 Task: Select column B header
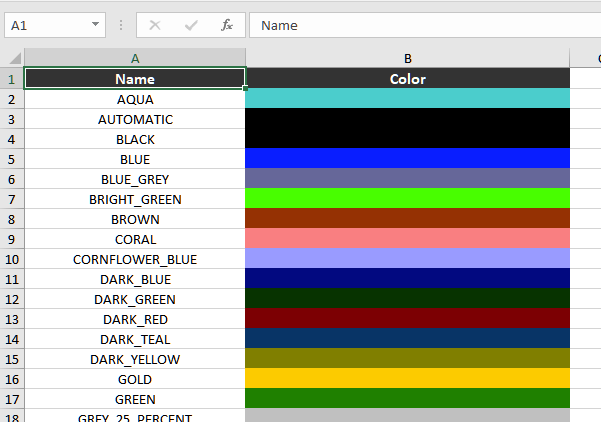pyautogui.click(x=407, y=58)
